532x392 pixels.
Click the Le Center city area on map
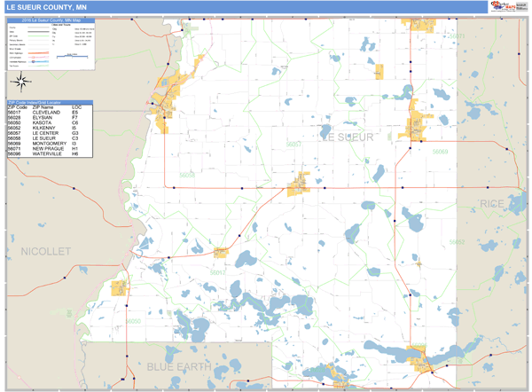[x=298, y=186]
